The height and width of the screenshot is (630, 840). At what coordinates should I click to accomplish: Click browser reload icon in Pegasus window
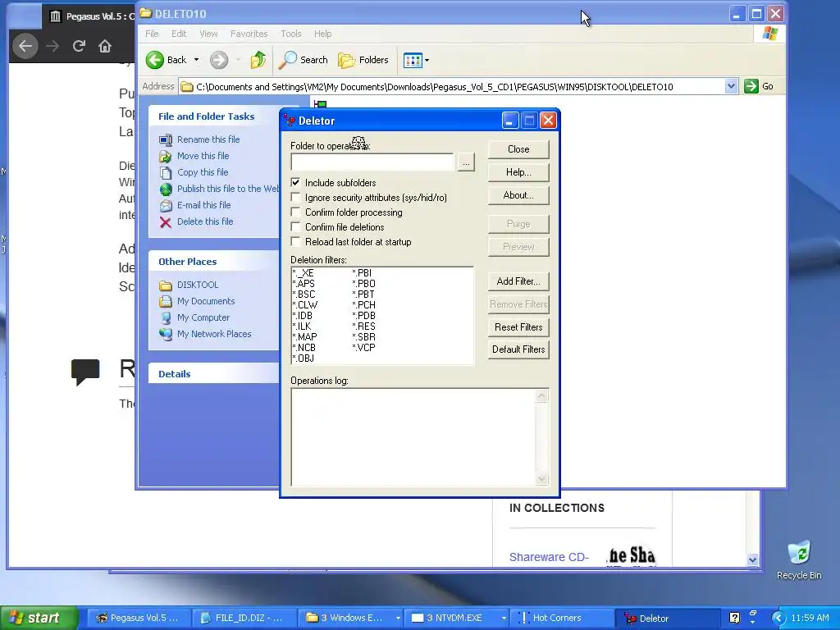[79, 46]
